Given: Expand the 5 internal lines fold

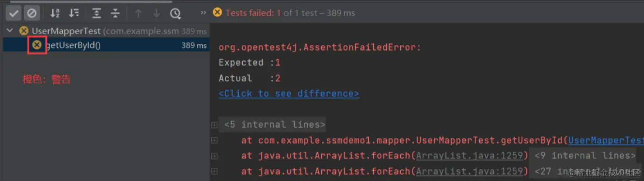Looking at the screenshot, I should [273, 125].
